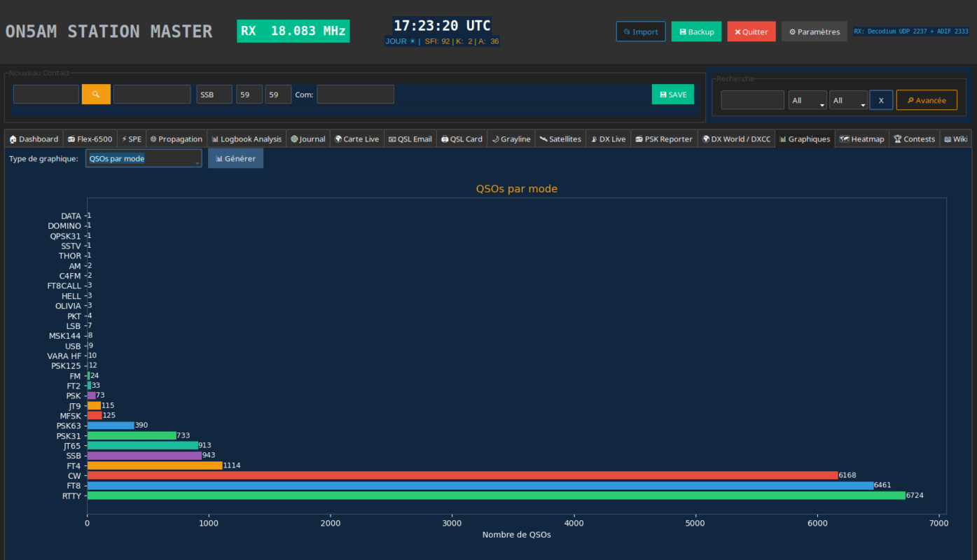Image resolution: width=977 pixels, height=560 pixels.
Task: Click the orange magnifier search button
Action: click(x=96, y=94)
